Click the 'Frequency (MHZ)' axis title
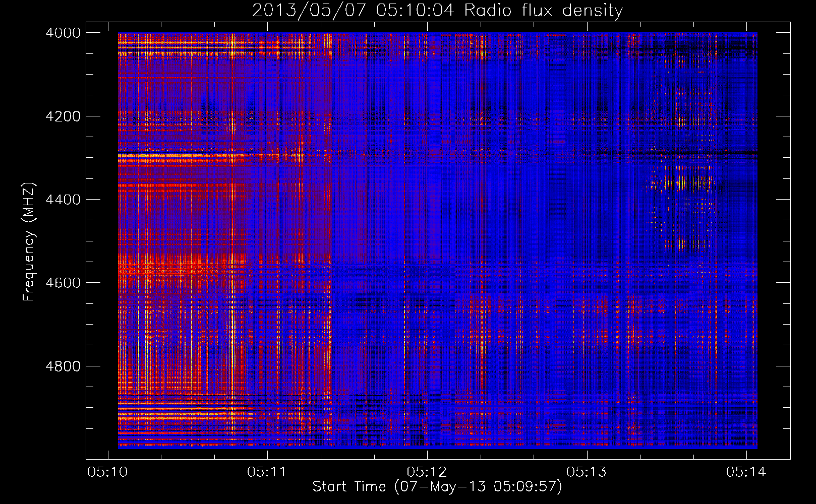Screen dimensions: 816x504 pos(29,242)
